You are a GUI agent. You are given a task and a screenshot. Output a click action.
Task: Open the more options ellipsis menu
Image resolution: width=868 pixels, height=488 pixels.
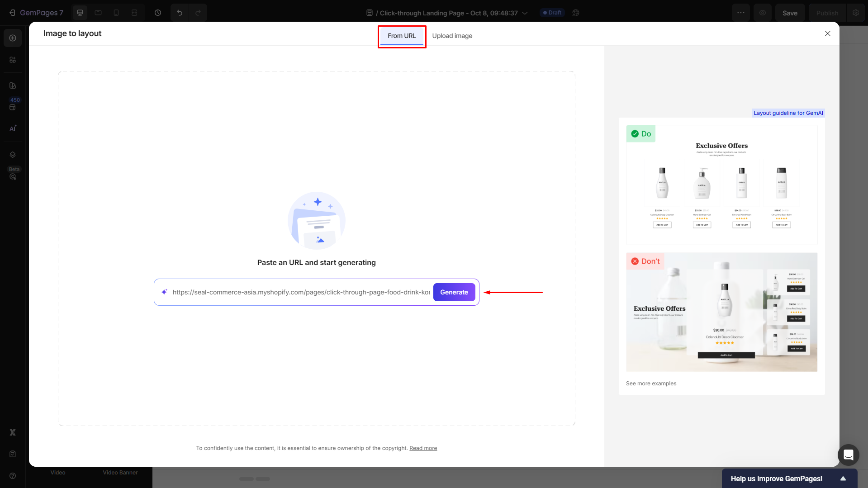pyautogui.click(x=741, y=13)
